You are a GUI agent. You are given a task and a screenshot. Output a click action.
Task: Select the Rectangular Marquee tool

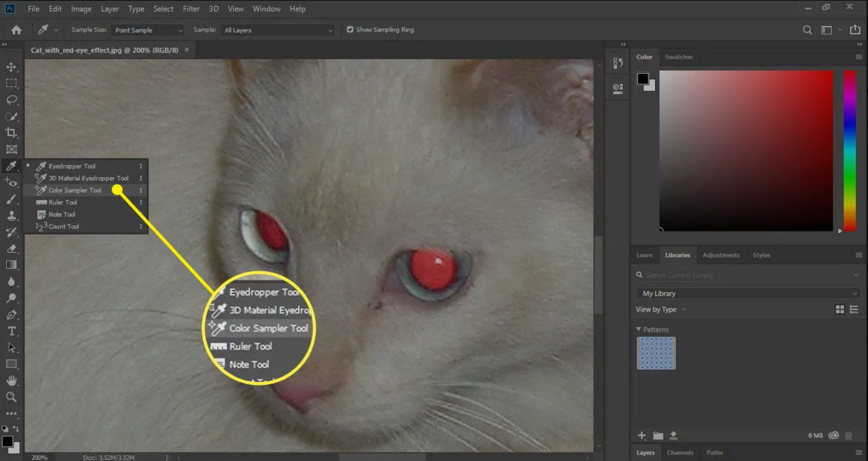click(11, 83)
